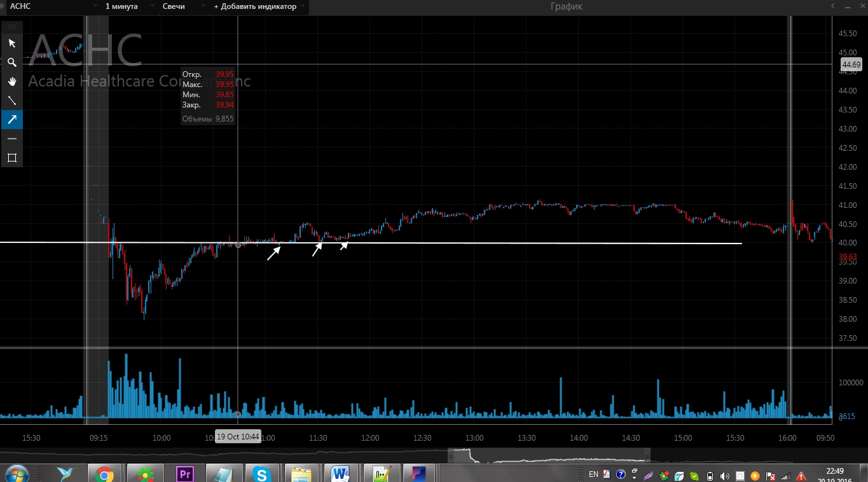Pick the horizontal line drawing tool
The height and width of the screenshot is (482, 868).
pos(11,139)
